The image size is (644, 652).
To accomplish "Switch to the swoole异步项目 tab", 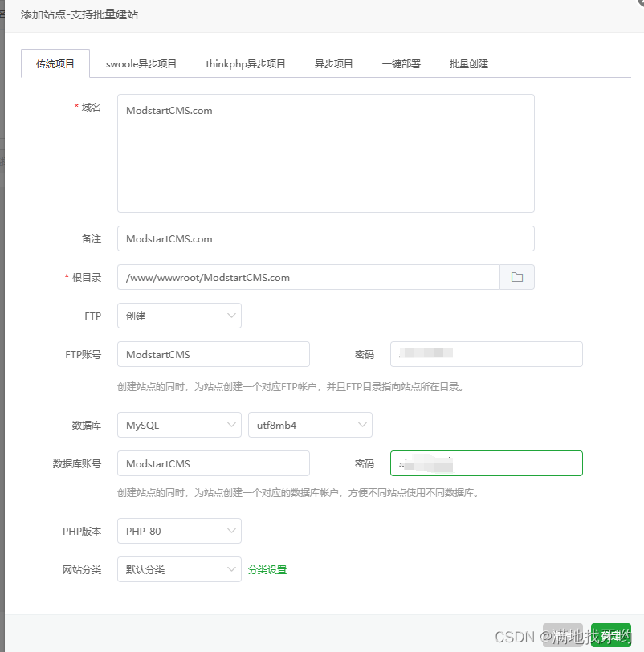I will click(141, 63).
